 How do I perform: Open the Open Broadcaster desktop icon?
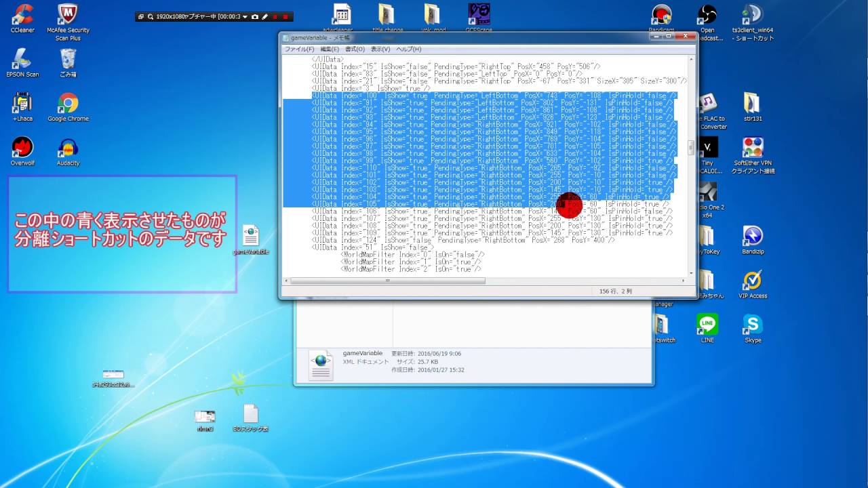click(x=707, y=22)
